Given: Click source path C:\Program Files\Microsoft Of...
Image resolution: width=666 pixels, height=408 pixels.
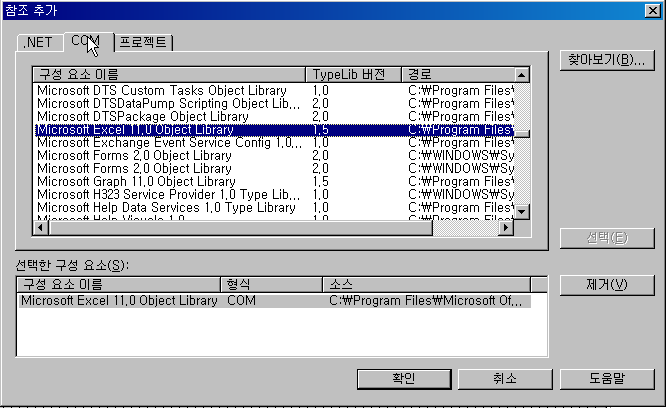Looking at the screenshot, I should (426, 301).
